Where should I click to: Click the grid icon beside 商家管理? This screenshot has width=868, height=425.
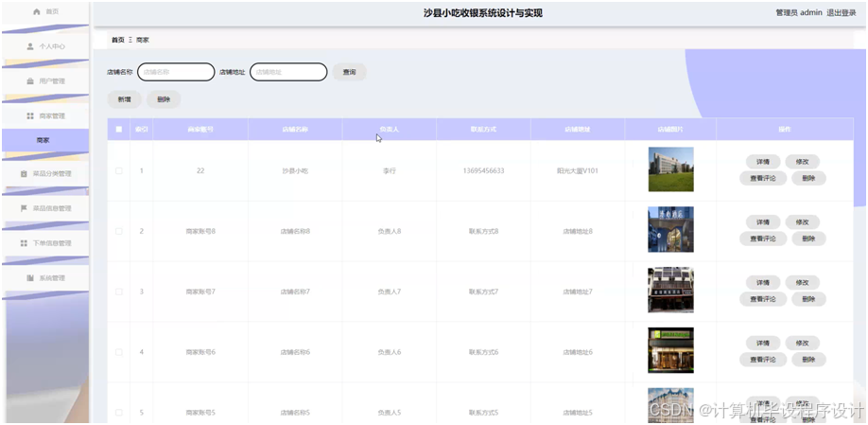[30, 116]
